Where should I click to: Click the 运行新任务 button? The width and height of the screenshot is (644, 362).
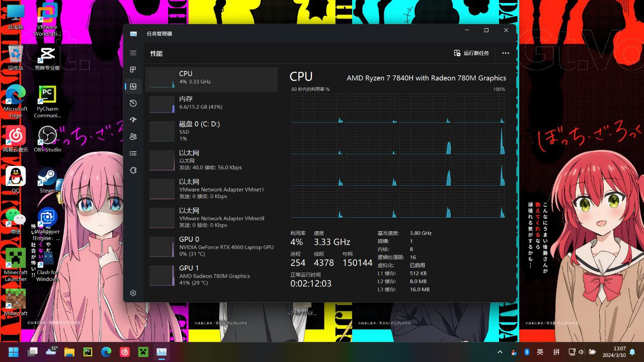click(x=471, y=53)
